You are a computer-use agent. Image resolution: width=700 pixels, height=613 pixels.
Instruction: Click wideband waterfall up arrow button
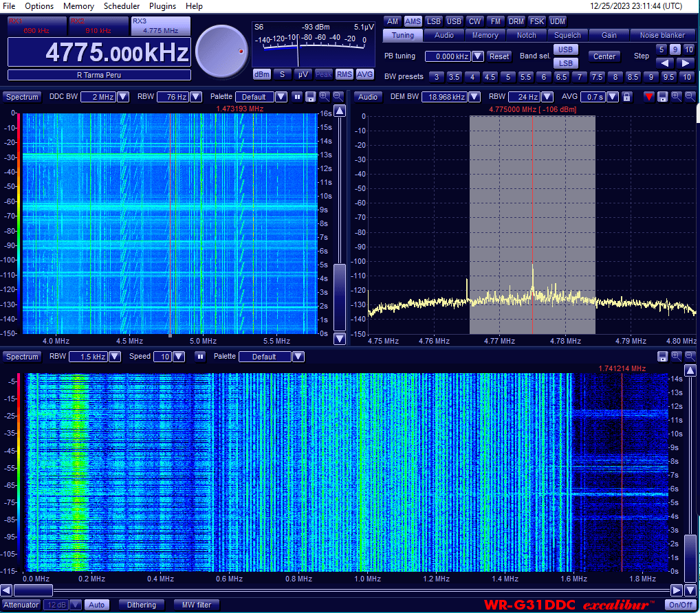coord(690,370)
